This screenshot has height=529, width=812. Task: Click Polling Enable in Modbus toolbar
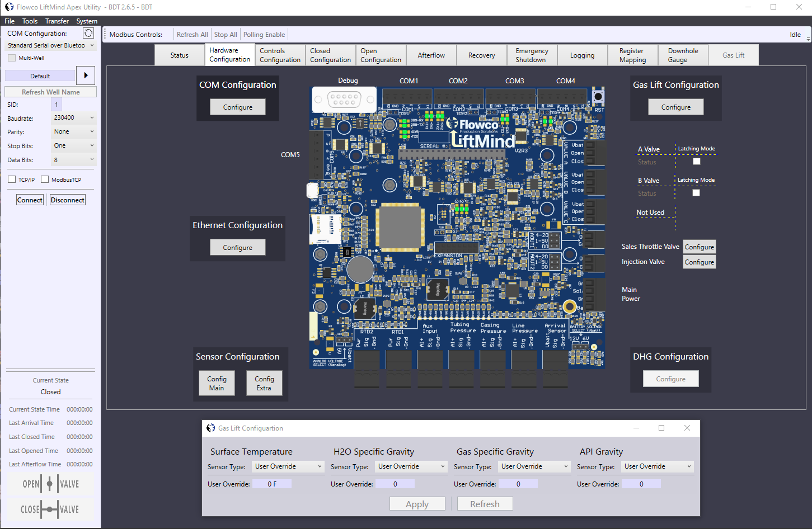(x=264, y=35)
